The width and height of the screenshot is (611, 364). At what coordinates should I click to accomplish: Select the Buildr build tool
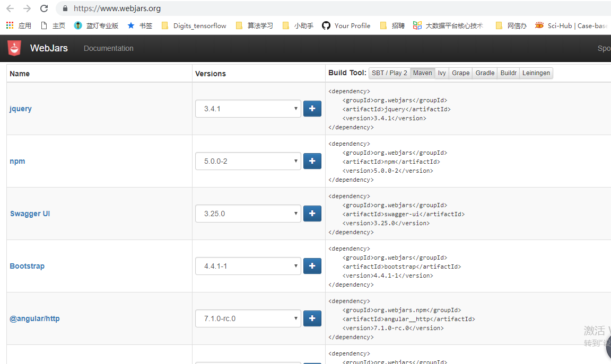pyautogui.click(x=509, y=73)
